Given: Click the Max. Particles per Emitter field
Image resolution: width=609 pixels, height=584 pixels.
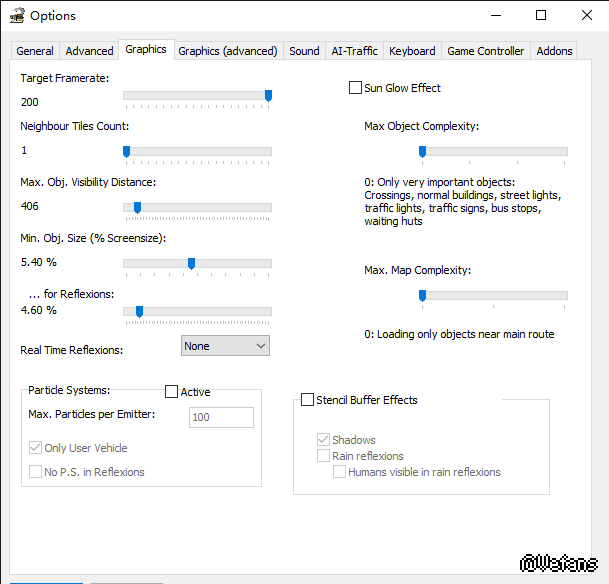Looking at the screenshot, I should tap(221, 417).
